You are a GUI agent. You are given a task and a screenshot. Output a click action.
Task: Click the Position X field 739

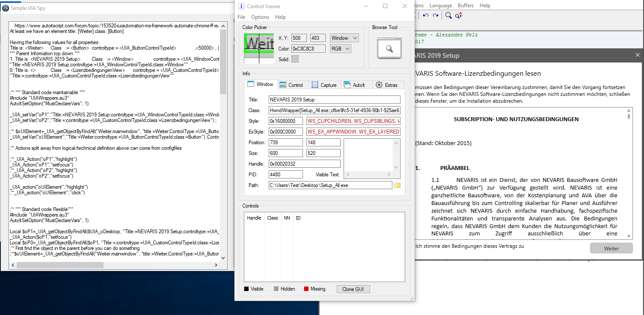(286, 143)
